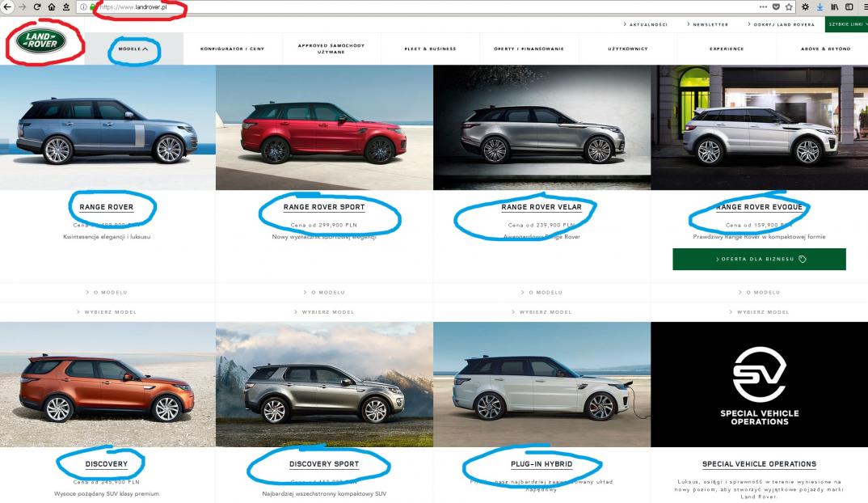868x503 pixels.
Task: Click Wybierz Model under Range Rover Sport
Action: tap(324, 312)
